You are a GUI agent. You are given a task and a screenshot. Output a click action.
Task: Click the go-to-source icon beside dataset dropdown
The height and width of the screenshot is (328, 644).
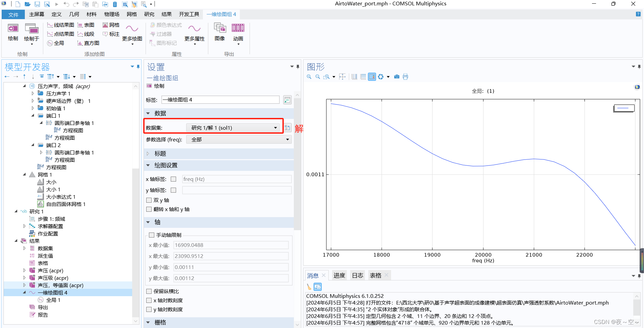tap(287, 128)
